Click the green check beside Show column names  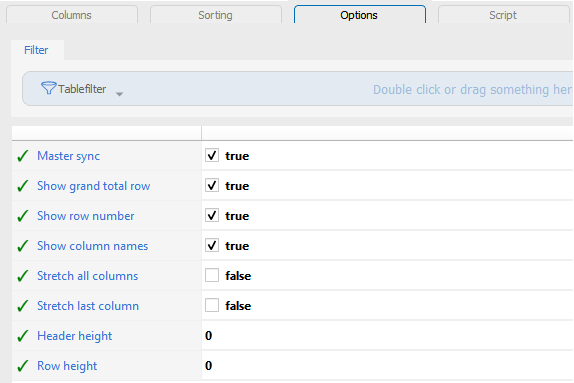coord(23,246)
